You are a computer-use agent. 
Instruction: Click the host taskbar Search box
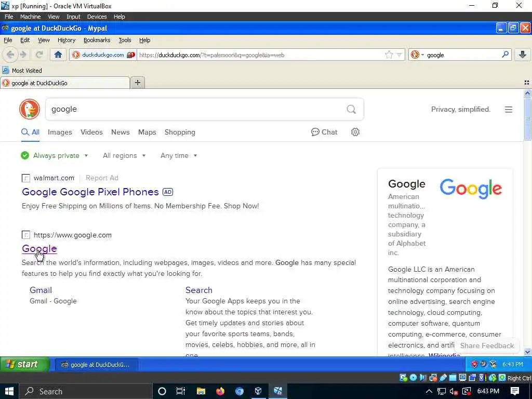tap(85, 391)
